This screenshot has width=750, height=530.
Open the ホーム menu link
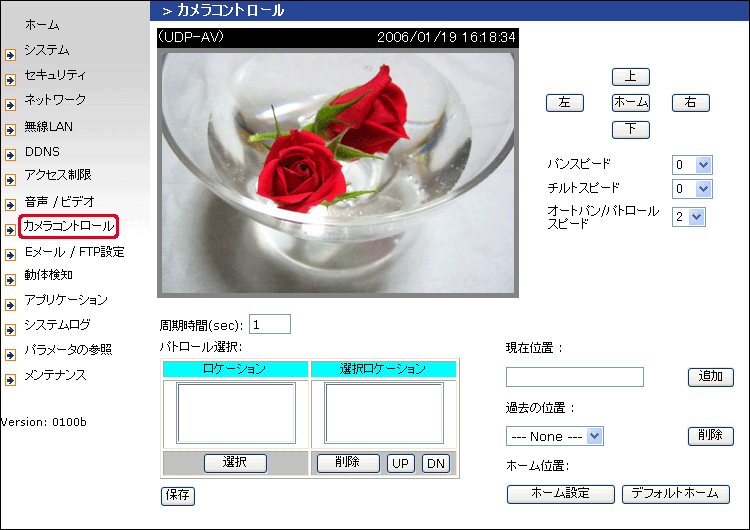coord(42,25)
